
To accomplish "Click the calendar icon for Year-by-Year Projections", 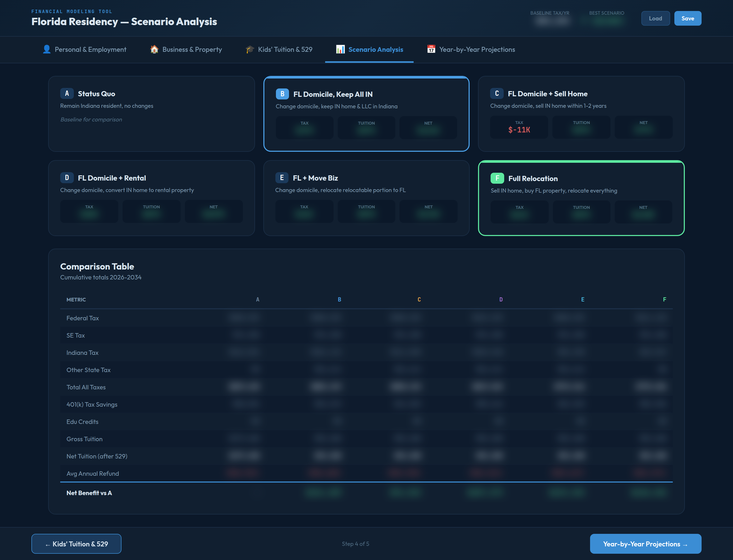I will coord(431,49).
